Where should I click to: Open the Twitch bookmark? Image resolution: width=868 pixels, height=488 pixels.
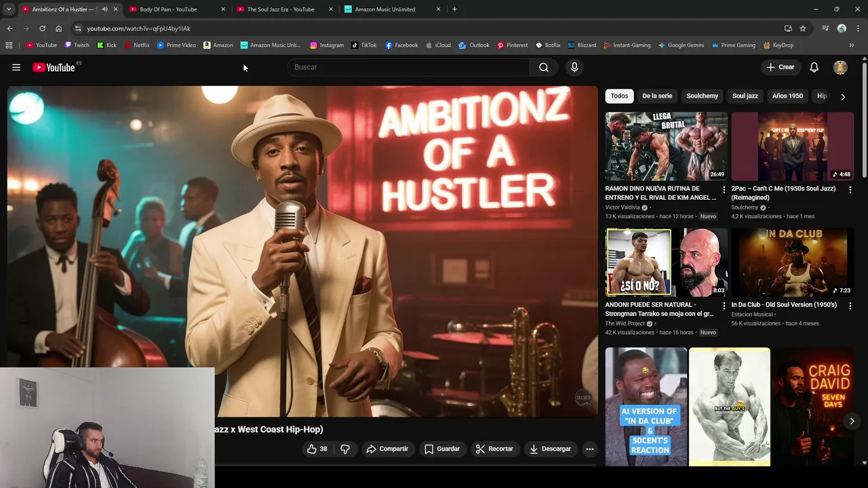click(77, 45)
